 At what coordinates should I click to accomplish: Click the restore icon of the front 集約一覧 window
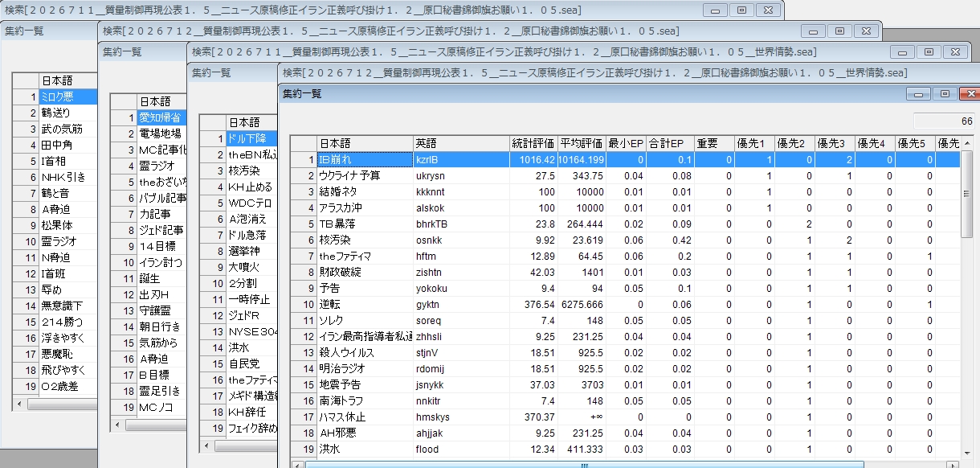(944, 93)
